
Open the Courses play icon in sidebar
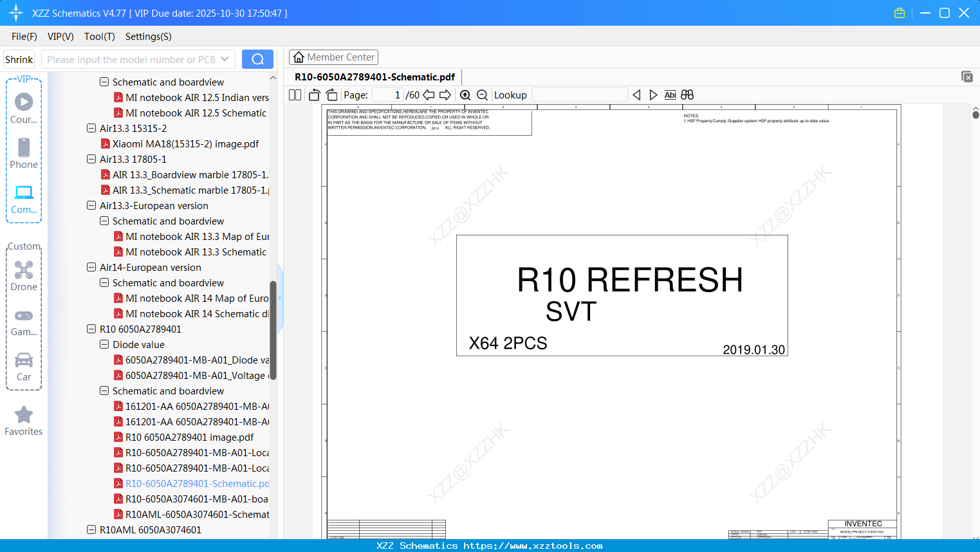pyautogui.click(x=24, y=102)
